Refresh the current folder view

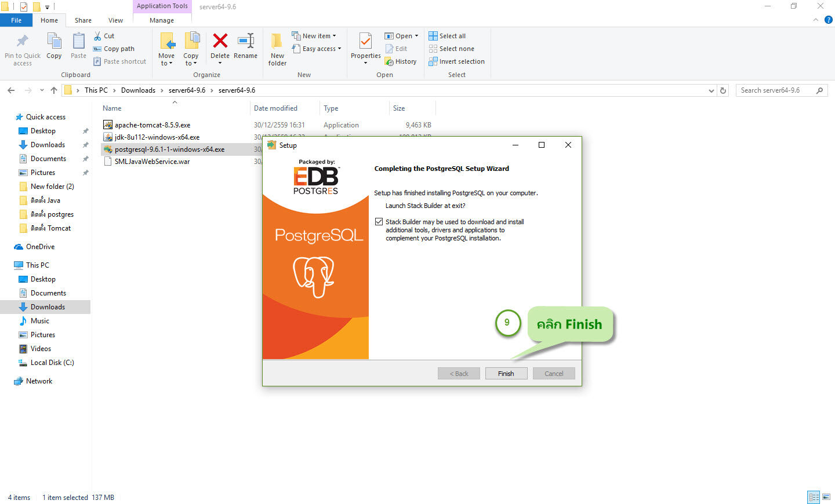723,90
